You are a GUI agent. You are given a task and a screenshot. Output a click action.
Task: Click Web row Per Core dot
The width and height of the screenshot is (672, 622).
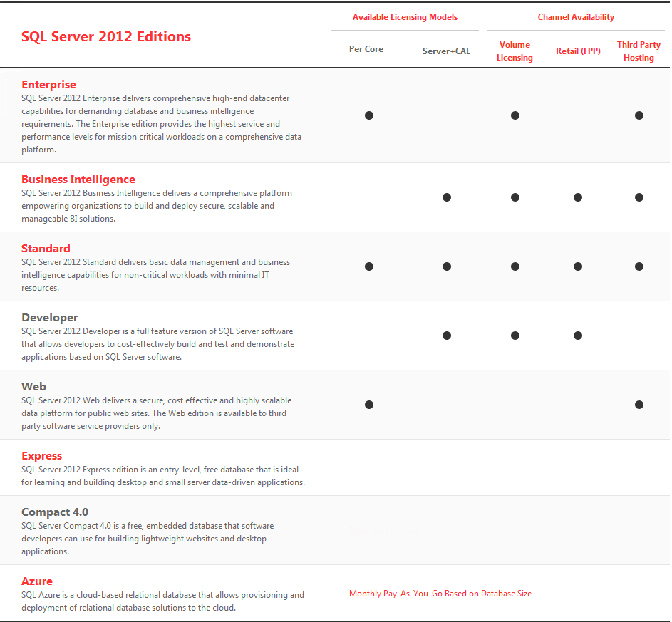(x=369, y=405)
